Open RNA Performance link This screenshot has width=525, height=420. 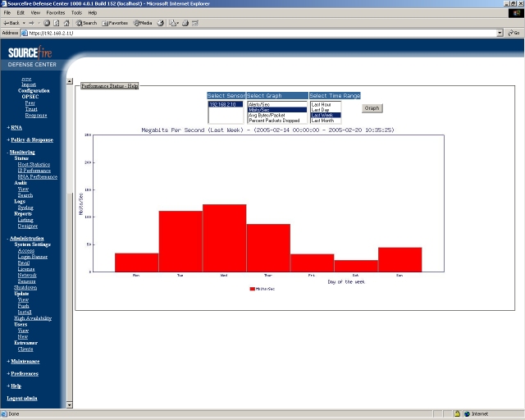tap(38, 177)
